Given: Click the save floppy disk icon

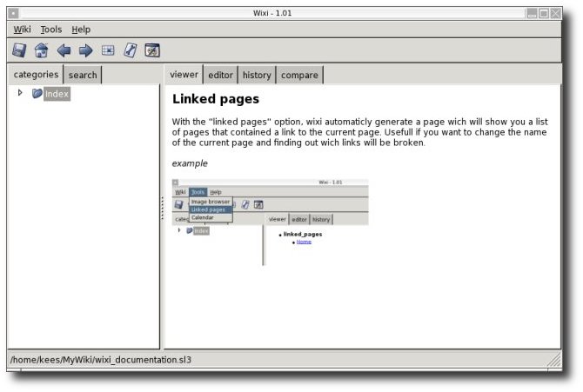Looking at the screenshot, I should point(19,50).
